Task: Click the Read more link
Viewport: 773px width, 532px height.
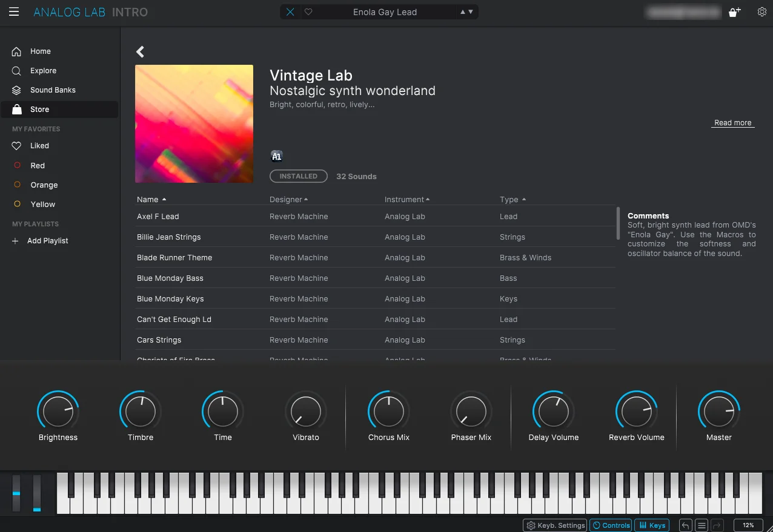Action: click(x=733, y=123)
